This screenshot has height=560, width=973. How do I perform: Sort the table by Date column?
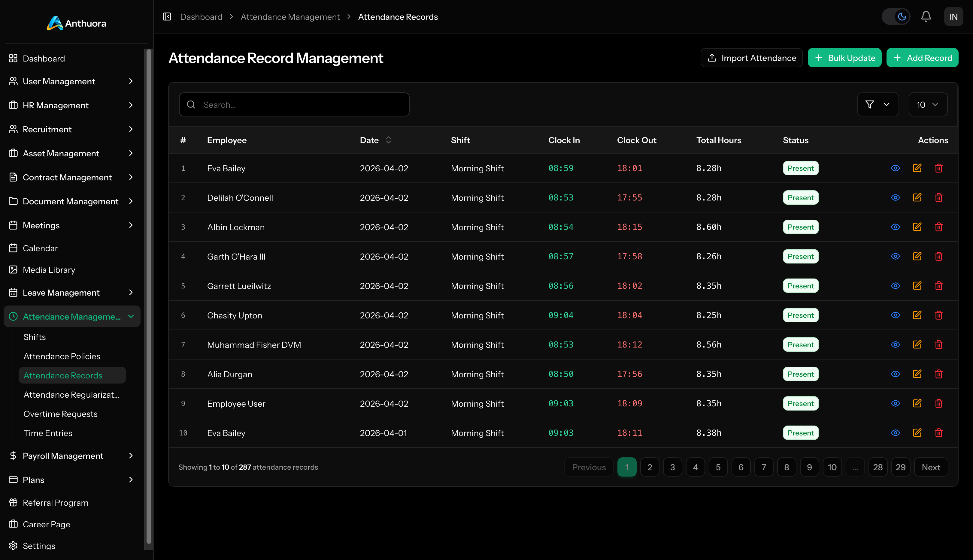(x=375, y=140)
